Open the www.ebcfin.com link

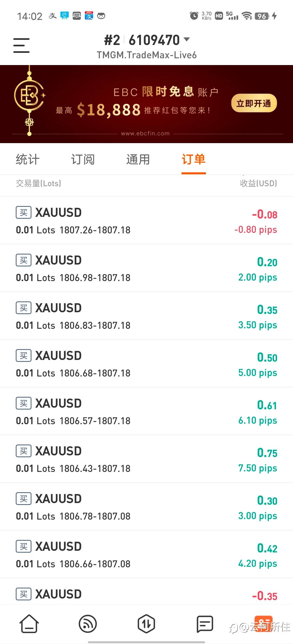145,133
